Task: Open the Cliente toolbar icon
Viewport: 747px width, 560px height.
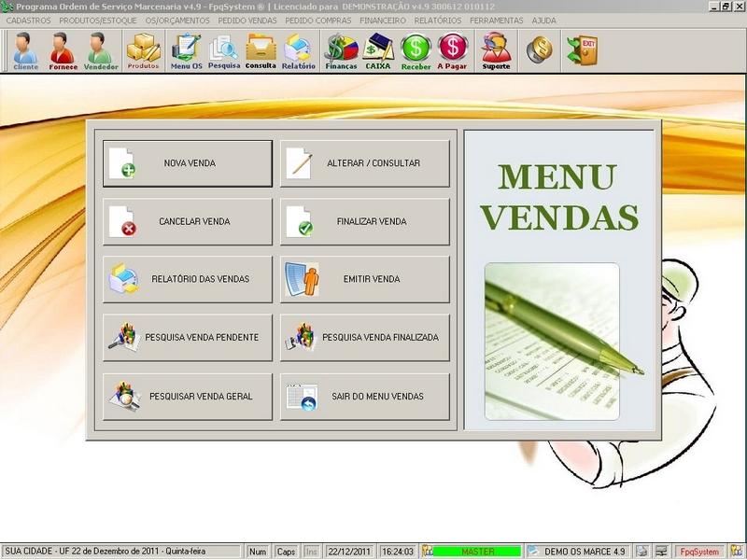Action: [23, 51]
